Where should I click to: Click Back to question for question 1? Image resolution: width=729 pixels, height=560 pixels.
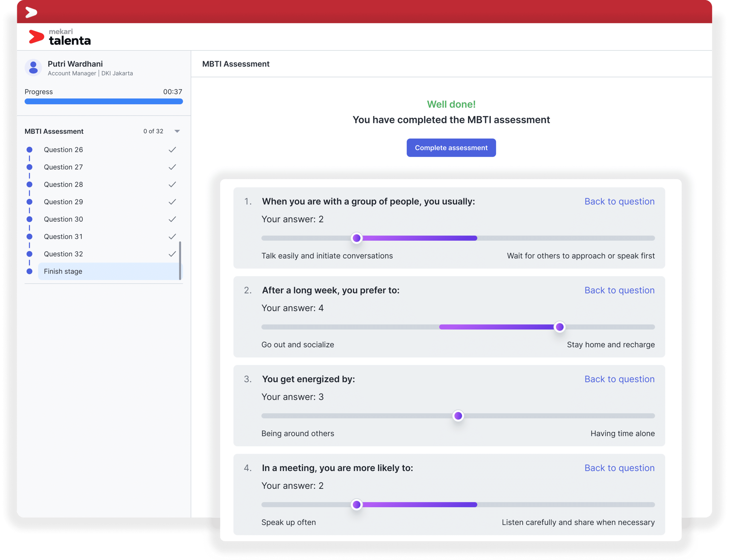click(619, 201)
